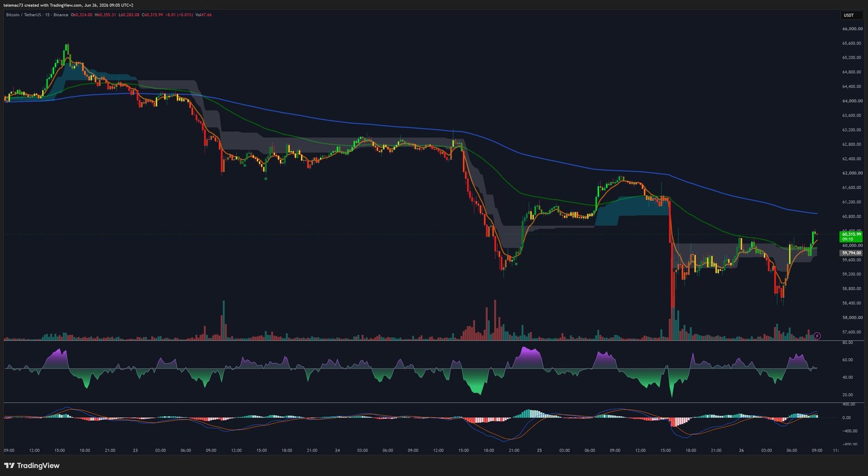Click the open value O60,324.00
The image size is (868, 476).
pos(82,15)
